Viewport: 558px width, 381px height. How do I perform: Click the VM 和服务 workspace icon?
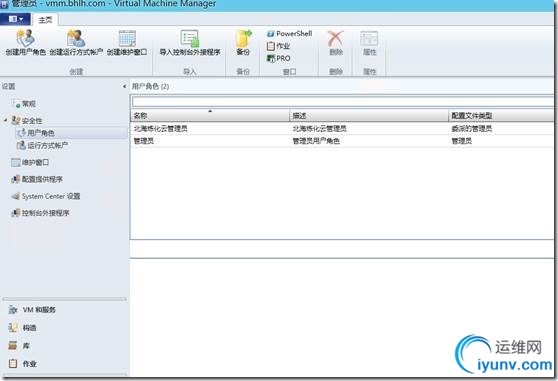[x=13, y=310]
